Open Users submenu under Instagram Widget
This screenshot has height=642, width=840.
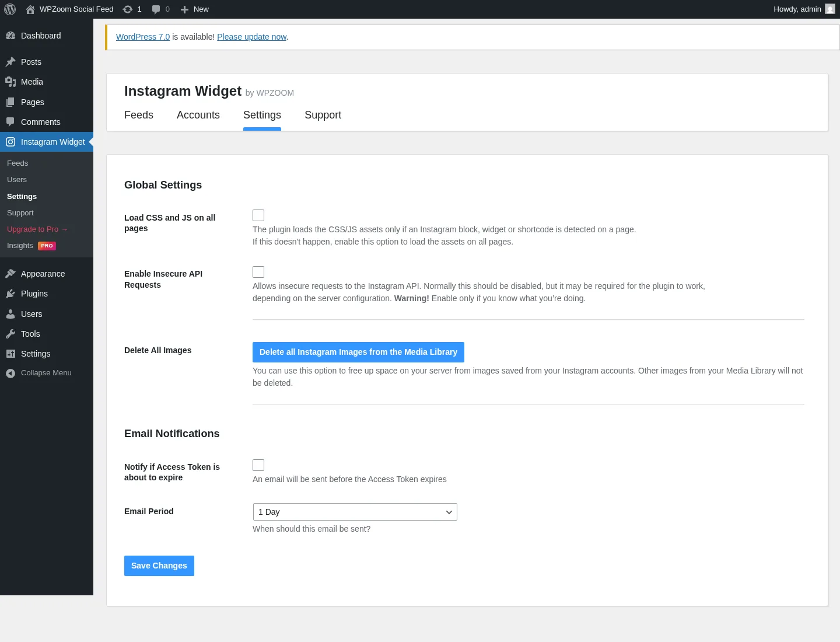17,180
